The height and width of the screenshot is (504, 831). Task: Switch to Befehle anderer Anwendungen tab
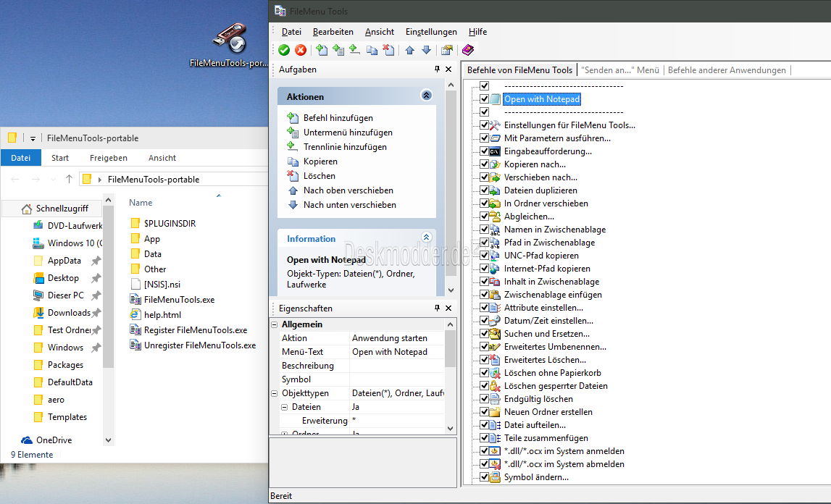(727, 70)
